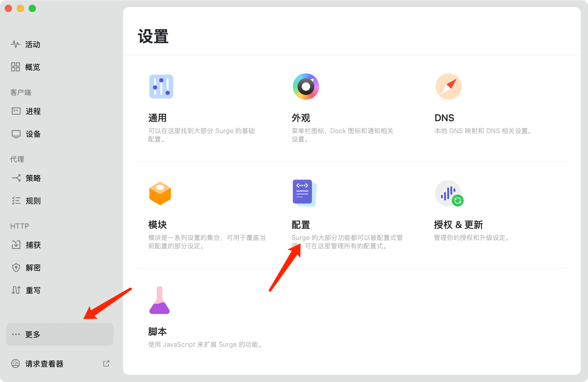Open the 授权 & 更新 license icon

(x=449, y=193)
